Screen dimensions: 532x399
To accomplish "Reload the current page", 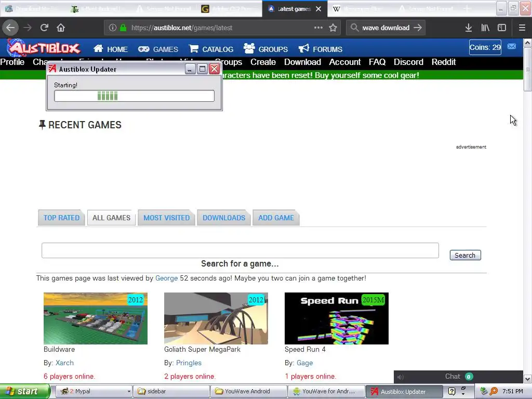I will click(44, 28).
